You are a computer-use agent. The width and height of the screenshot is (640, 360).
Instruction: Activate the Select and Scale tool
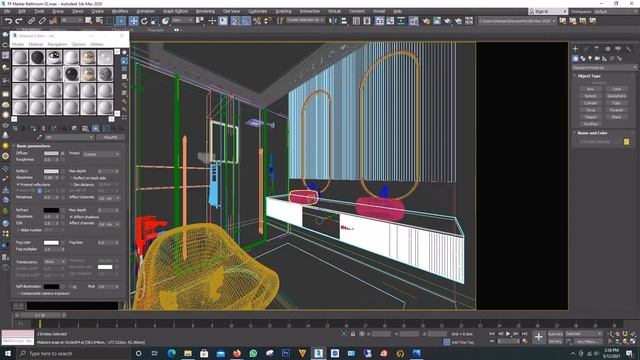click(x=155, y=21)
